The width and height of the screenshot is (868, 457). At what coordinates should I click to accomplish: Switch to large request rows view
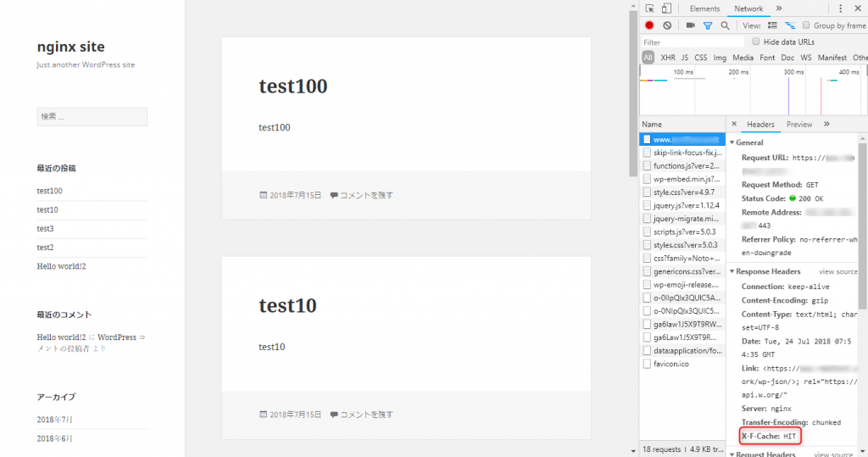772,25
